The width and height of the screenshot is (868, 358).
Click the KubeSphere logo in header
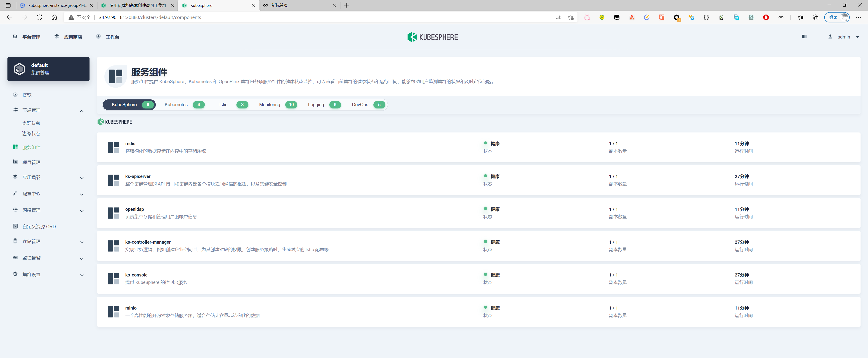[x=432, y=37]
